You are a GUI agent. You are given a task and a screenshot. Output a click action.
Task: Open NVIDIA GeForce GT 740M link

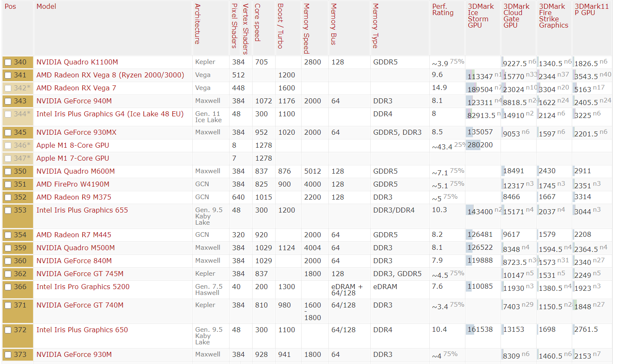point(80,305)
